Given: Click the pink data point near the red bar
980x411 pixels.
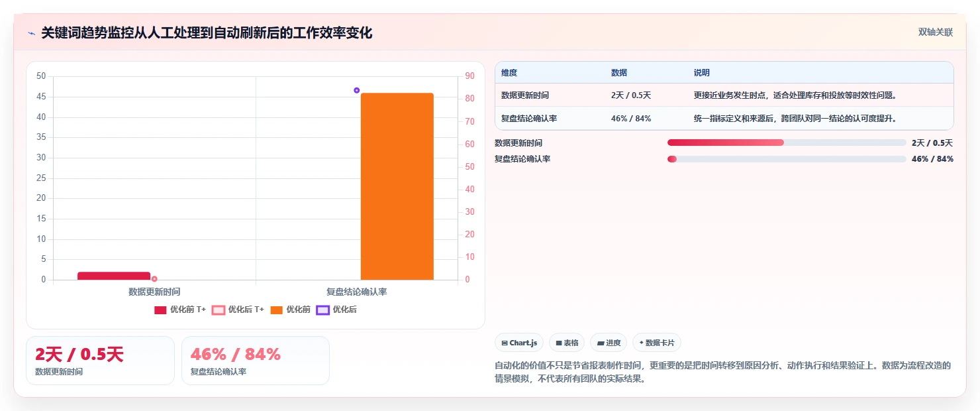Looking at the screenshot, I should pos(154,279).
